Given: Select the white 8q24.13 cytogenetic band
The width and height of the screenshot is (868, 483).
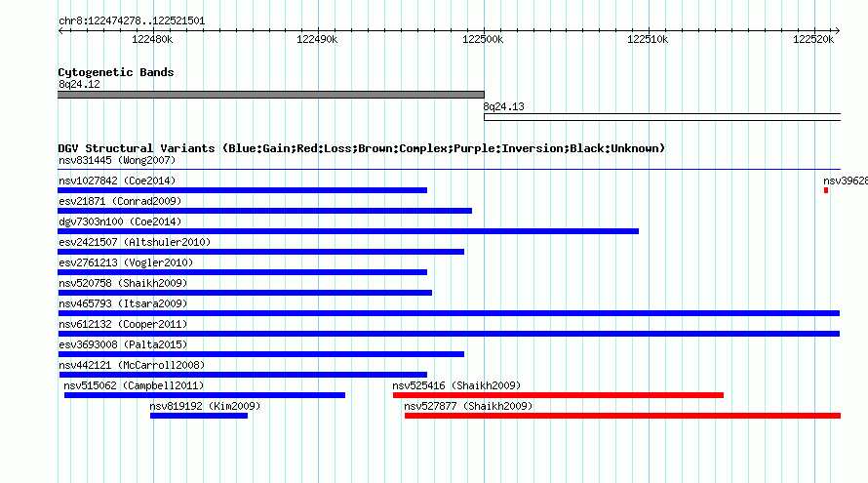Looking at the screenshot, I should [x=662, y=117].
